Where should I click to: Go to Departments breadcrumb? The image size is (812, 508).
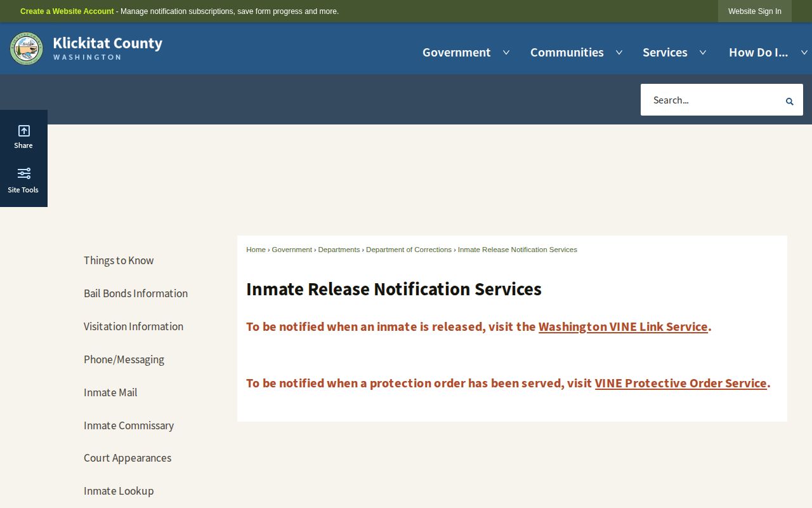pyautogui.click(x=339, y=250)
